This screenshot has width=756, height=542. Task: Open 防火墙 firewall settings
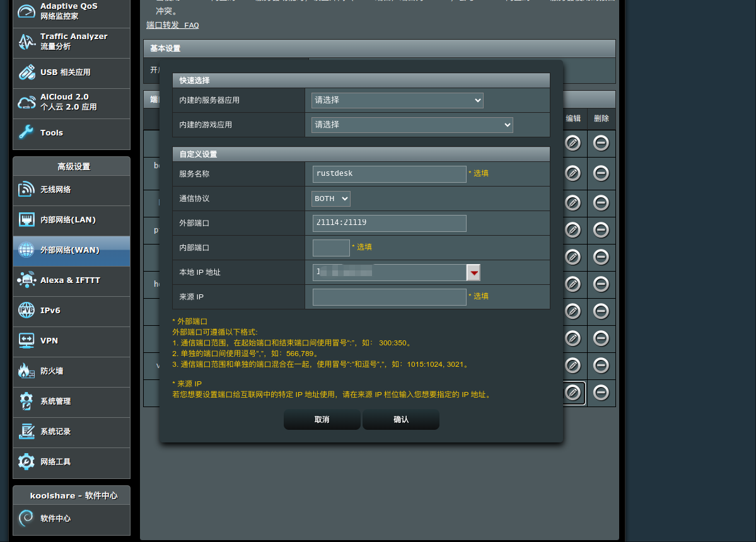(71, 371)
